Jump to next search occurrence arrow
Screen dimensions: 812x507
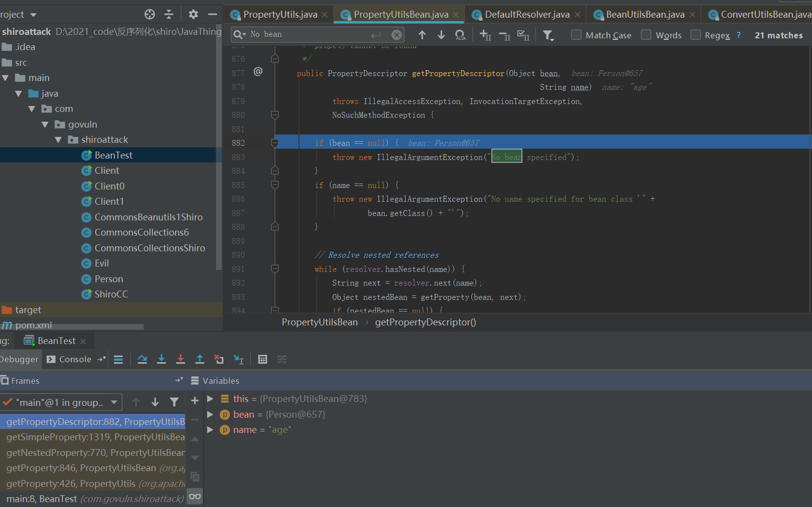pyautogui.click(x=441, y=35)
